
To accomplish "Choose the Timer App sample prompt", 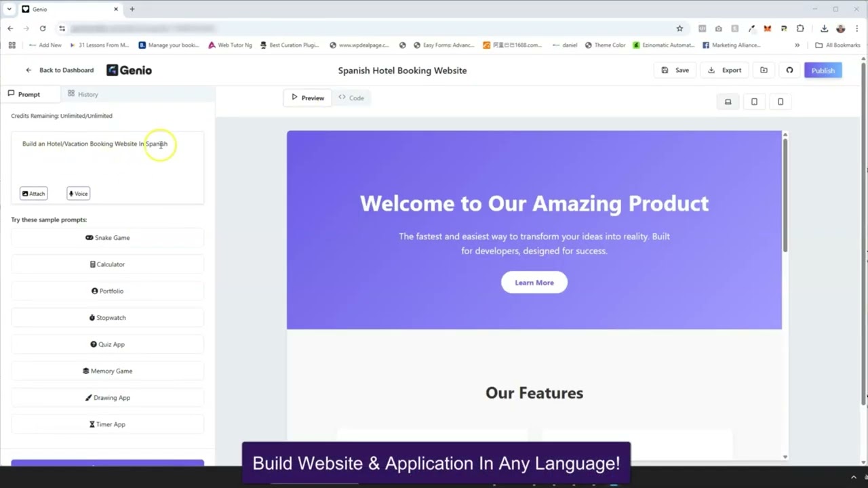I will point(107,424).
